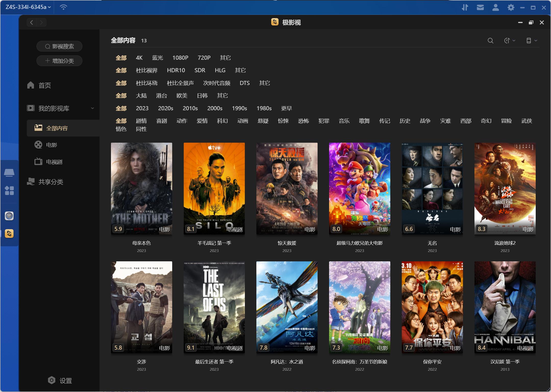551x392 pixels.
Task: Click the user account icon in title bar
Action: click(x=495, y=7)
